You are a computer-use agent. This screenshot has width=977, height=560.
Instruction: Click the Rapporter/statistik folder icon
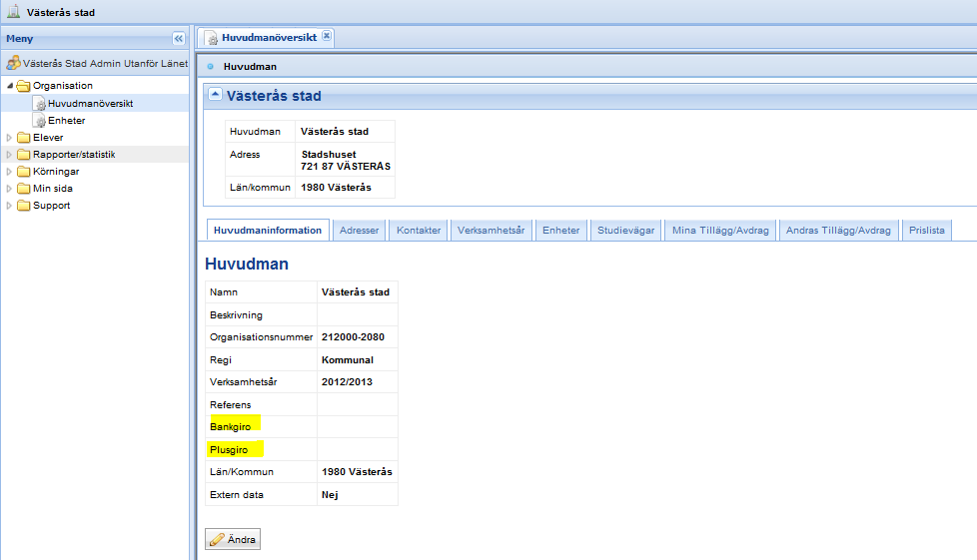24,155
